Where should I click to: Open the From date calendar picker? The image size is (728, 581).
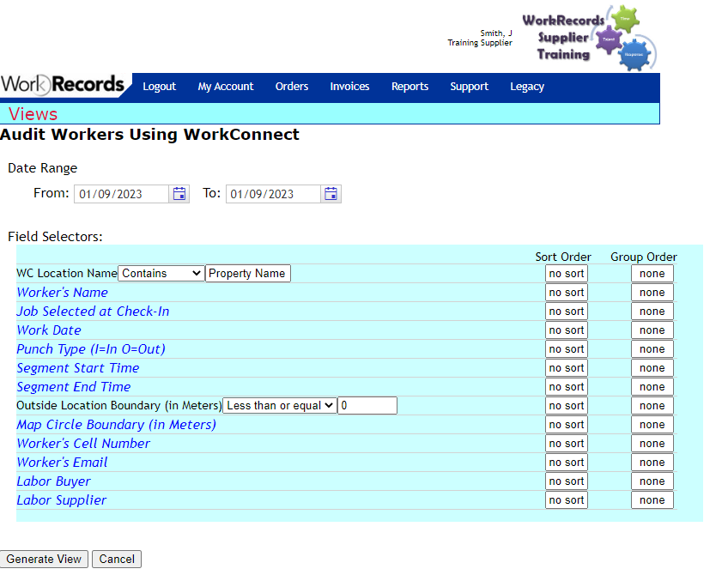pyautogui.click(x=179, y=194)
